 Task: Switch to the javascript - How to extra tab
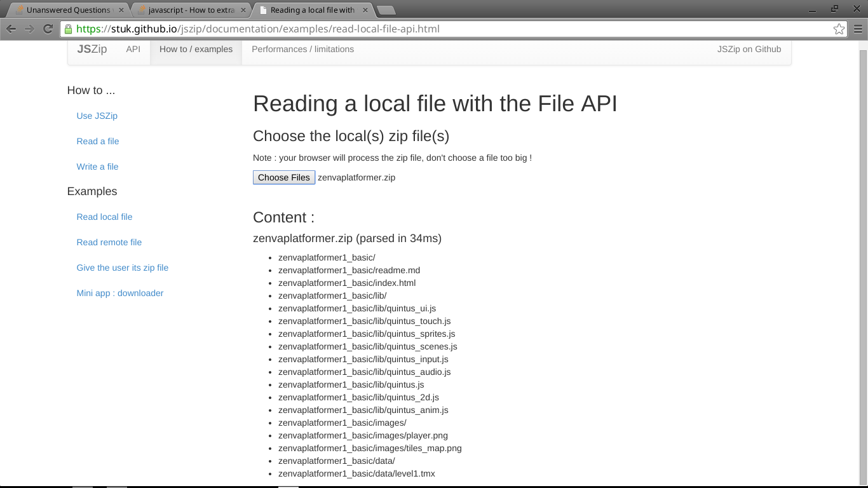pyautogui.click(x=191, y=10)
